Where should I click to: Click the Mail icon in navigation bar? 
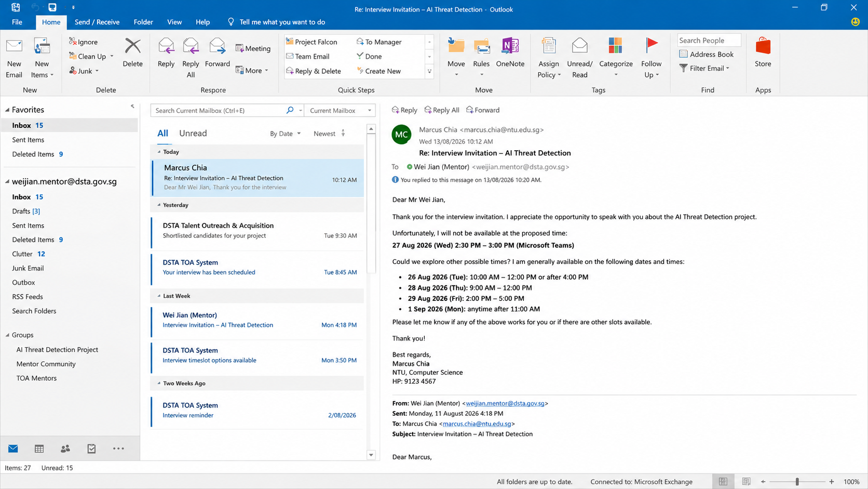tap(13, 448)
